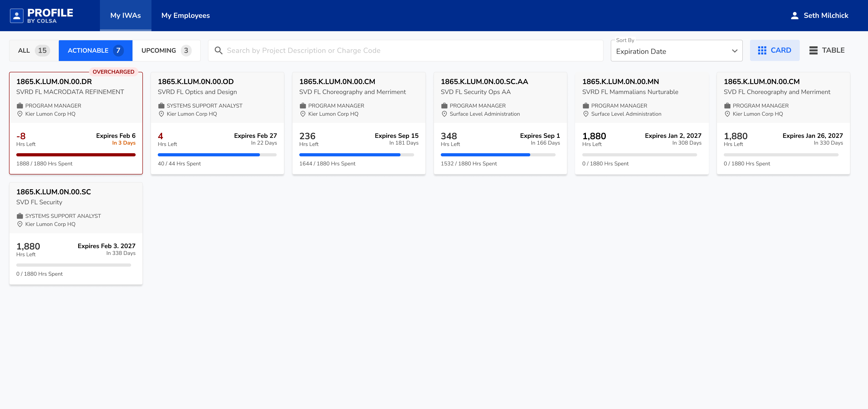Click location pin icon on Security Ops AA card
The height and width of the screenshot is (409, 868).
(x=444, y=114)
